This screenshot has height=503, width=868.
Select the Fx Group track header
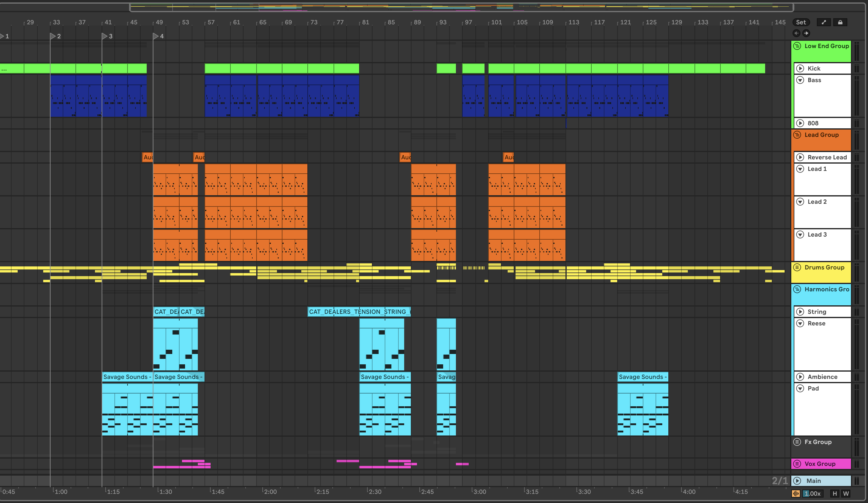(x=818, y=442)
